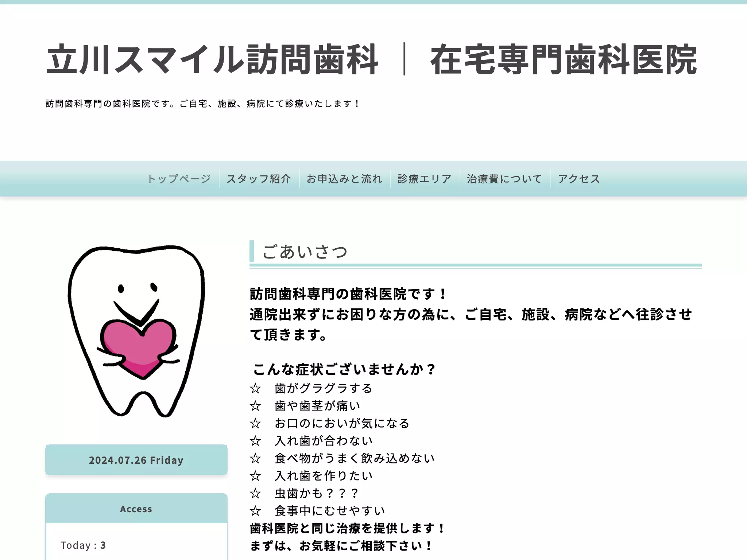Image resolution: width=747 pixels, height=560 pixels.
Task: Click the ごあいさつ heading
Action: pos(305,252)
